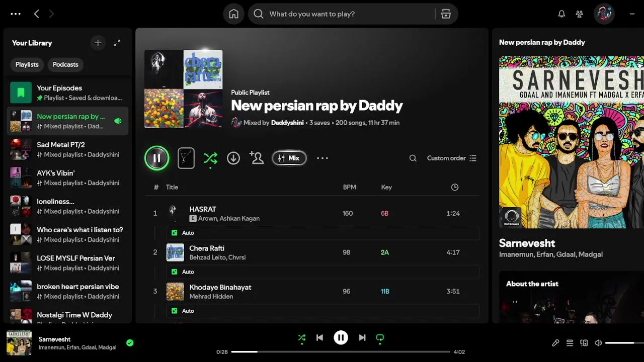Image resolution: width=644 pixels, height=362 pixels.
Task: Select the Podcasts filter chip
Action: 65,64
